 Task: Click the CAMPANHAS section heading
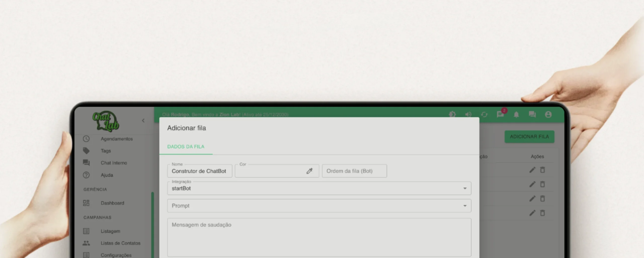[97, 217]
